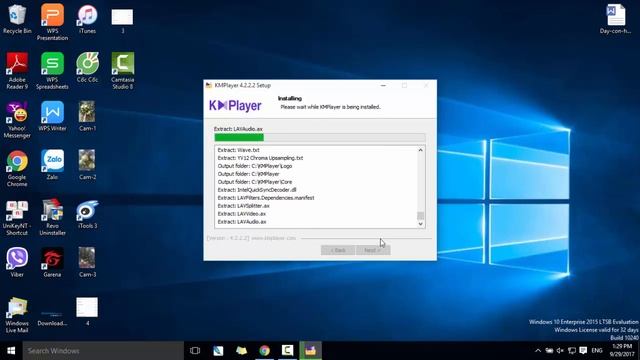Open Adobe Reader 9 shortcut
This screenshot has width=640, height=360.
(x=17, y=71)
